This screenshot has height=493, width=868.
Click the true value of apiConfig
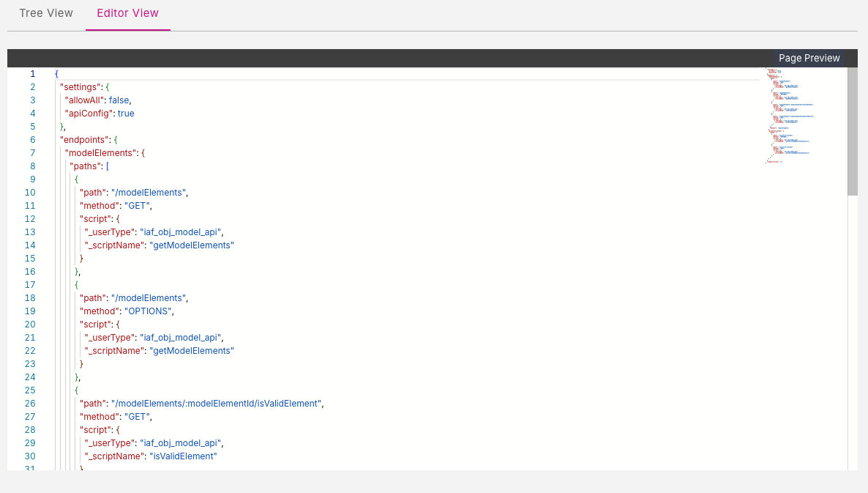pyautogui.click(x=126, y=114)
